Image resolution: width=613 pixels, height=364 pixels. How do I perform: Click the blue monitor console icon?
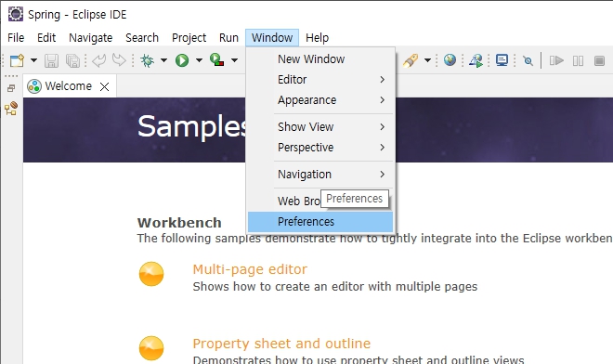(x=502, y=60)
